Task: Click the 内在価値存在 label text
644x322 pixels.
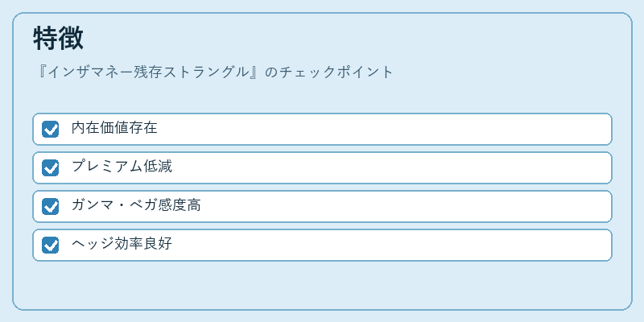Action: [x=114, y=128]
